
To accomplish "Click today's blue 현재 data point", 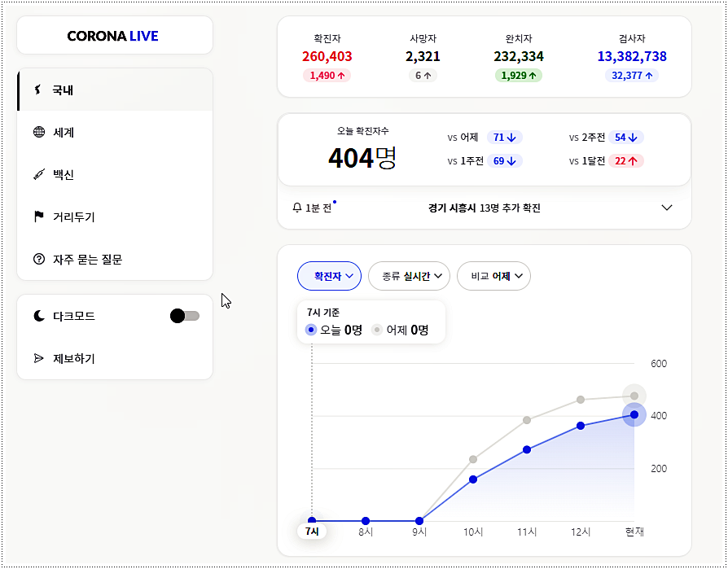I will [x=634, y=415].
